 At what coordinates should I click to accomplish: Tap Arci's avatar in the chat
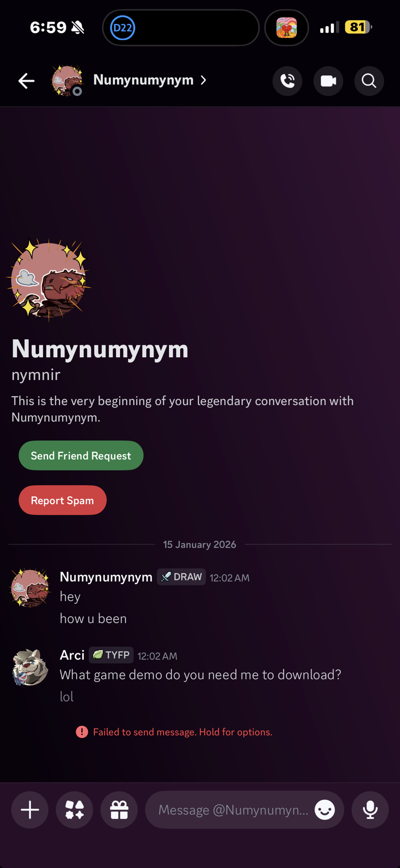[x=30, y=667]
